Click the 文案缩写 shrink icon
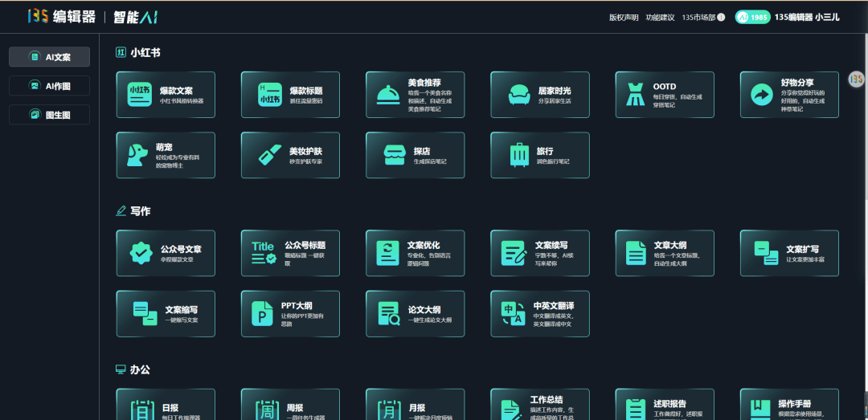Viewport: 868px width, 420px height. point(145,314)
